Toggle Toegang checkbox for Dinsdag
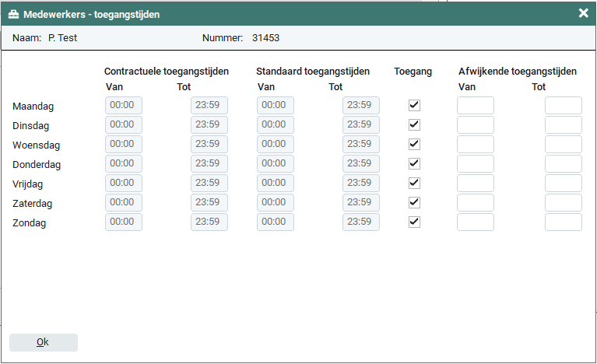 (414, 124)
